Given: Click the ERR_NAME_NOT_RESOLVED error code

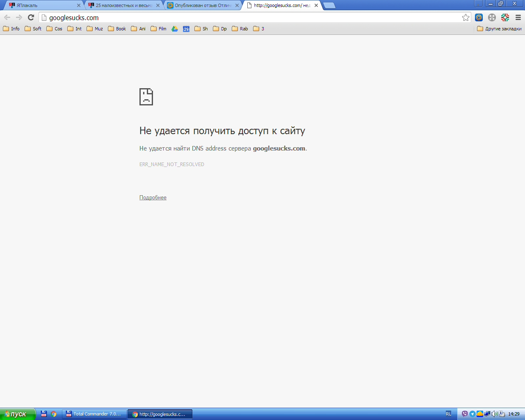Looking at the screenshot, I should 172,164.
